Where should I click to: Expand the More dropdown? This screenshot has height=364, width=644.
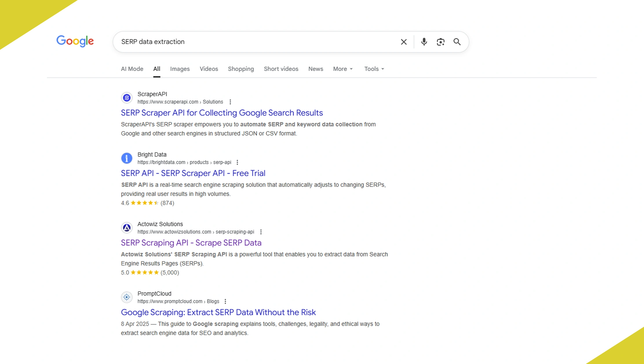pos(343,69)
